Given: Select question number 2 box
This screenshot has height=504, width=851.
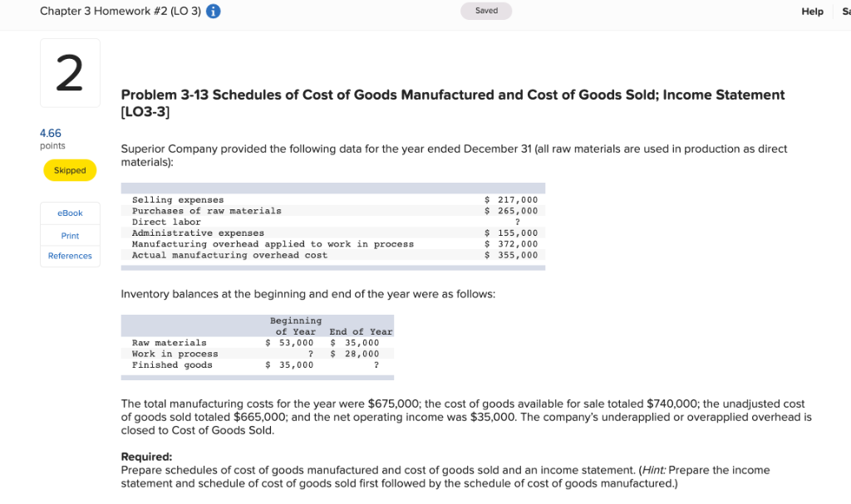Looking at the screenshot, I should pos(70,73).
